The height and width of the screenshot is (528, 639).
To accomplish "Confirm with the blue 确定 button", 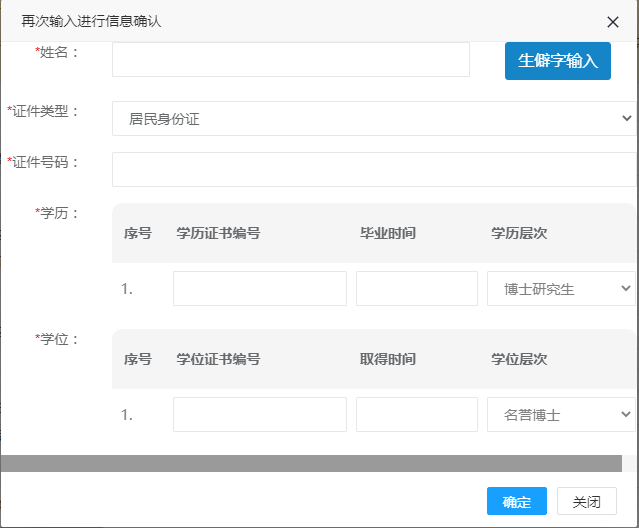I will pyautogui.click(x=517, y=501).
